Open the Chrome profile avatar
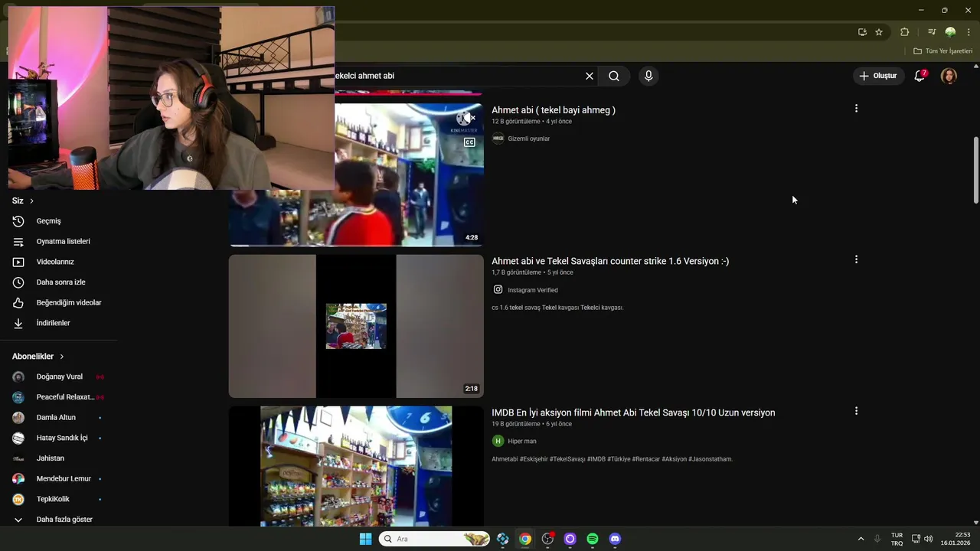 coord(950,32)
